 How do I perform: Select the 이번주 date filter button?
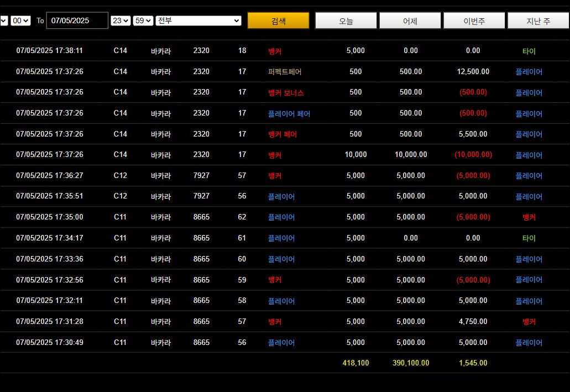pos(474,20)
